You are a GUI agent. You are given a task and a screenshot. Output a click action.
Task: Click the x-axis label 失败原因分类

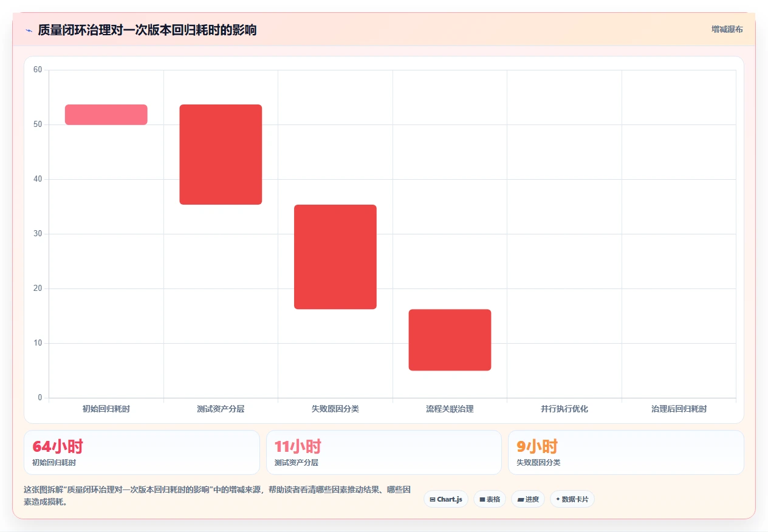(335, 409)
